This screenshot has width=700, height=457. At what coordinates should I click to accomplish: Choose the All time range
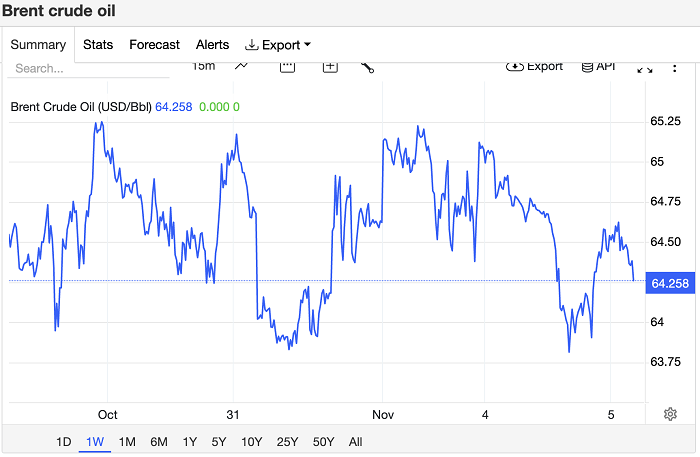[x=355, y=442]
